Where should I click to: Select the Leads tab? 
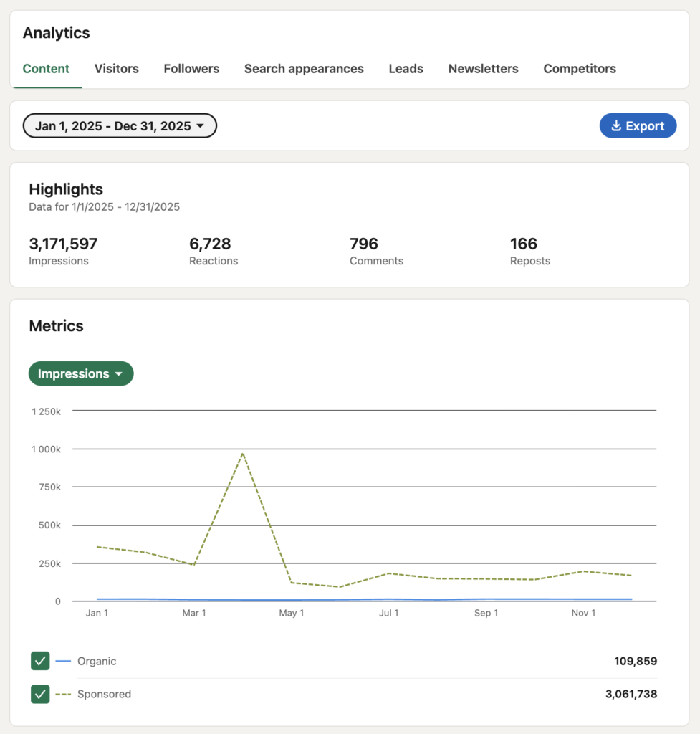[x=406, y=69]
